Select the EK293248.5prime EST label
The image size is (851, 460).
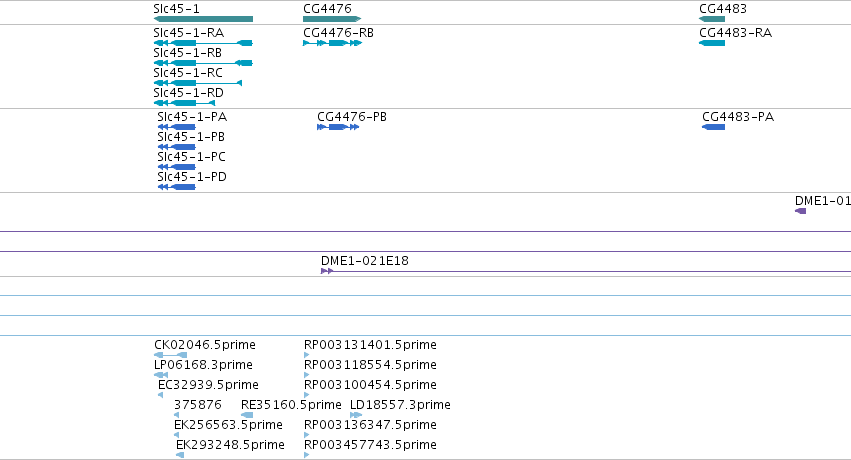(x=230, y=445)
